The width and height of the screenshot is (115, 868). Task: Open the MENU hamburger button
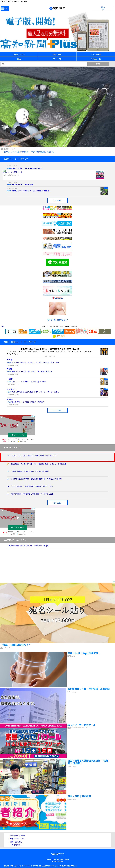click(4, 9)
